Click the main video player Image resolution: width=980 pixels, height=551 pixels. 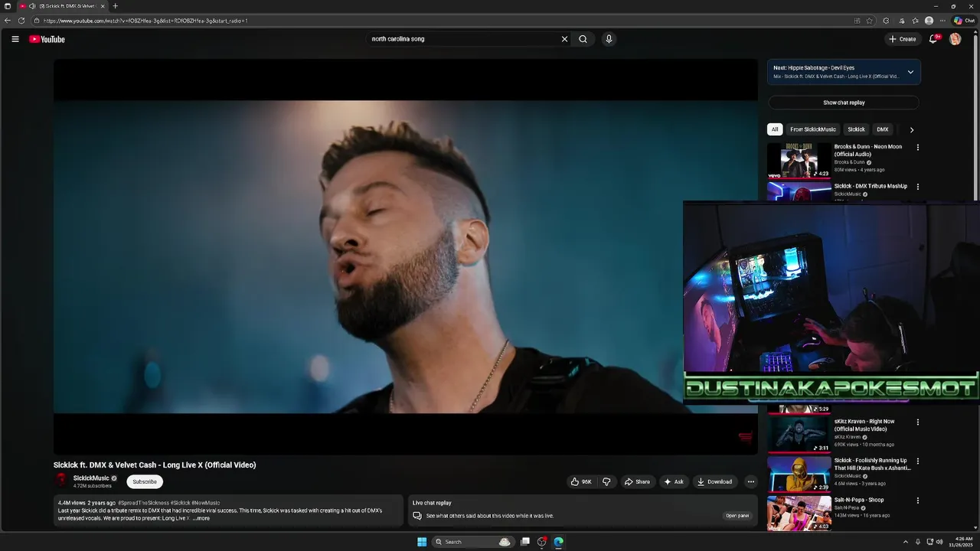pos(406,256)
